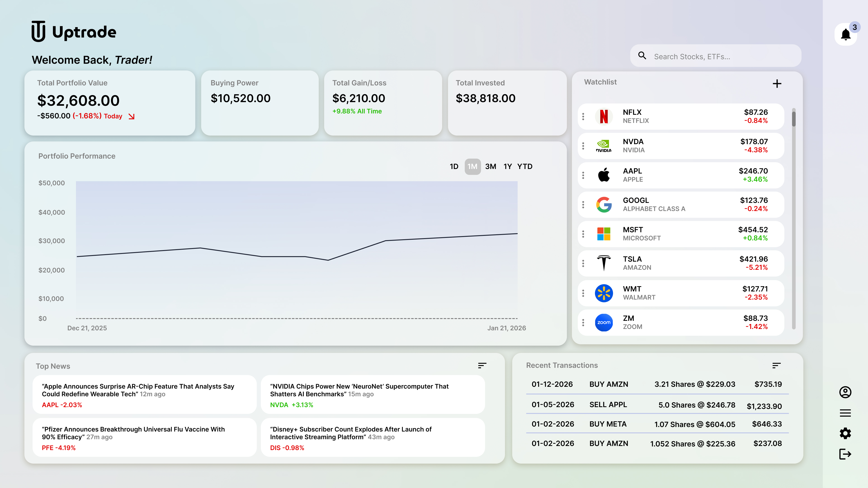Click the Search Stocks, ETFs field
The width and height of the screenshot is (868, 488).
pos(716,56)
